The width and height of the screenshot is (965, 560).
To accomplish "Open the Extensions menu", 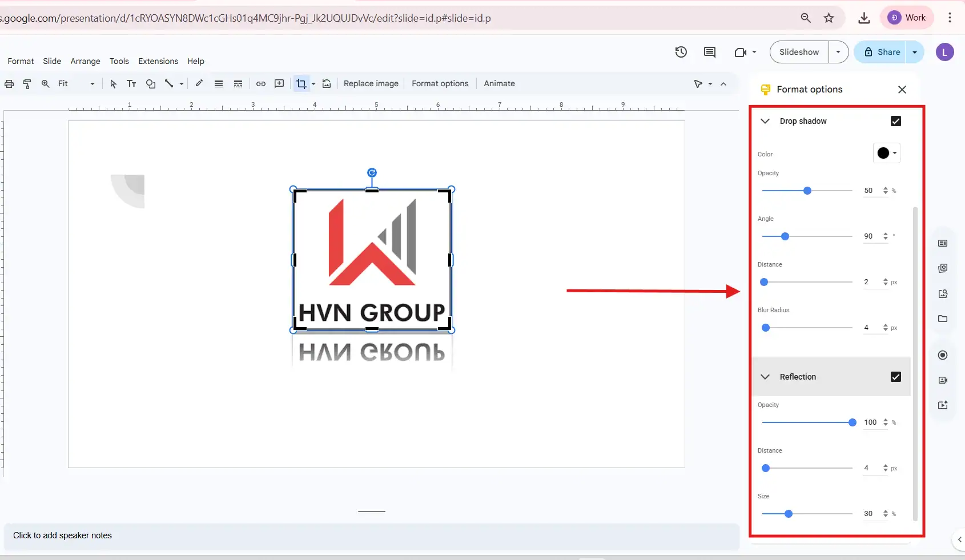I will tap(158, 61).
